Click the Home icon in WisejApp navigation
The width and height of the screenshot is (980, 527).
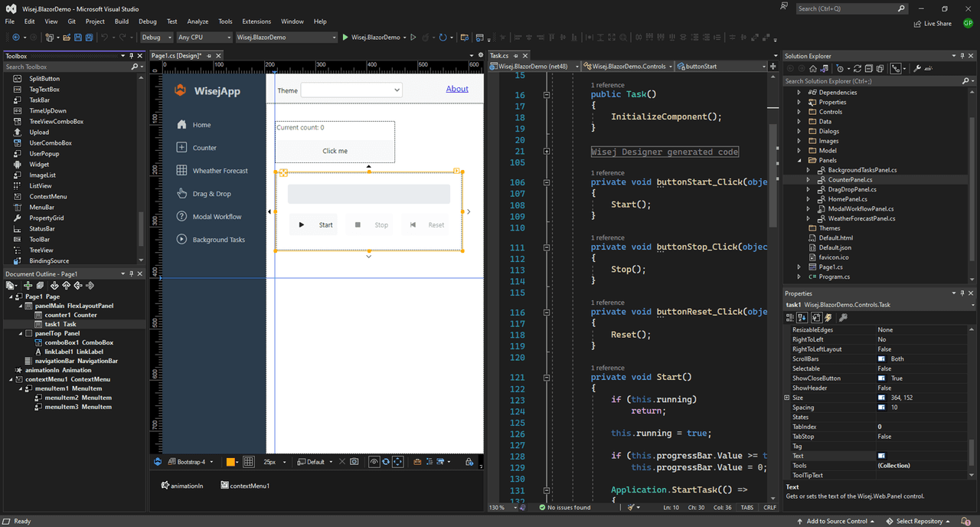181,124
